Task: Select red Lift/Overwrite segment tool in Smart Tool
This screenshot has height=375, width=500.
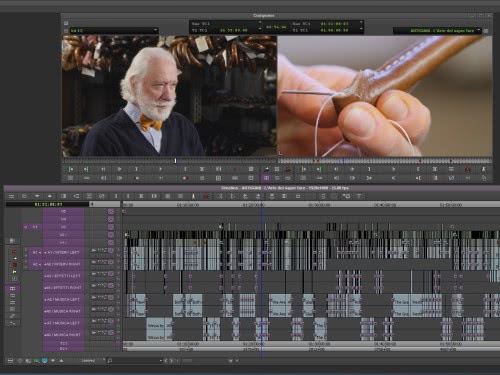Action: point(14,252)
